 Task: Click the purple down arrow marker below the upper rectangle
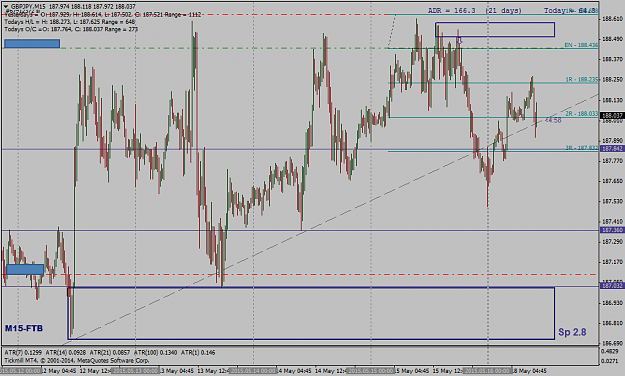(459, 40)
